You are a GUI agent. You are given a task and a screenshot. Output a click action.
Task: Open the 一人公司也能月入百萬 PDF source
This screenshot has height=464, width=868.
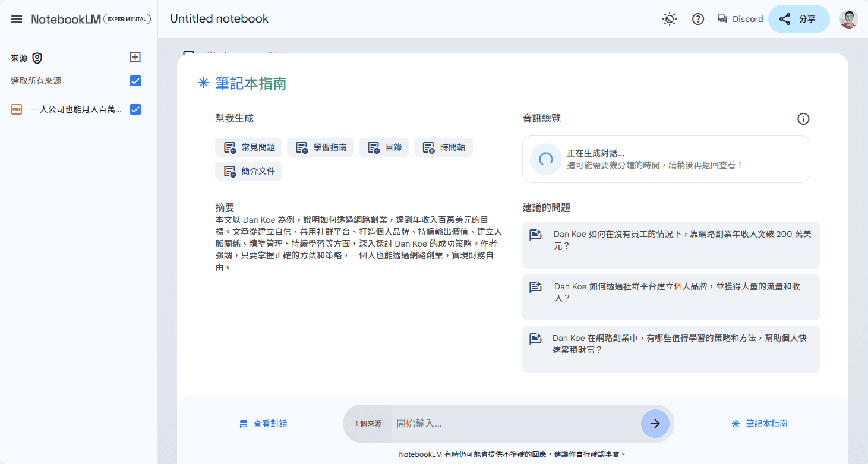tap(76, 109)
